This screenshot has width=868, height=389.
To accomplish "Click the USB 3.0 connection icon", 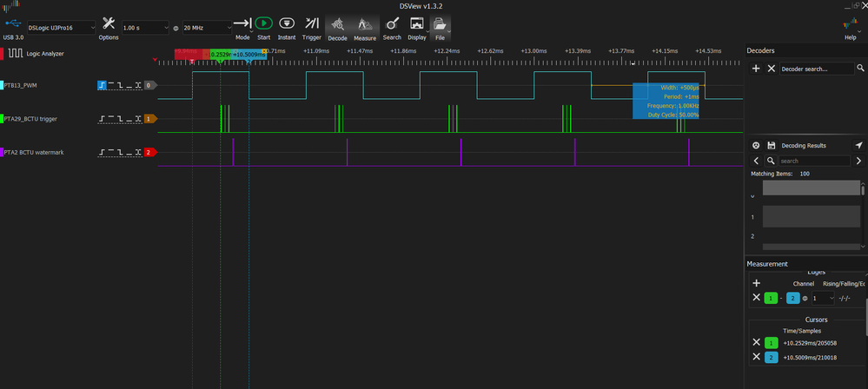I will coord(13,23).
